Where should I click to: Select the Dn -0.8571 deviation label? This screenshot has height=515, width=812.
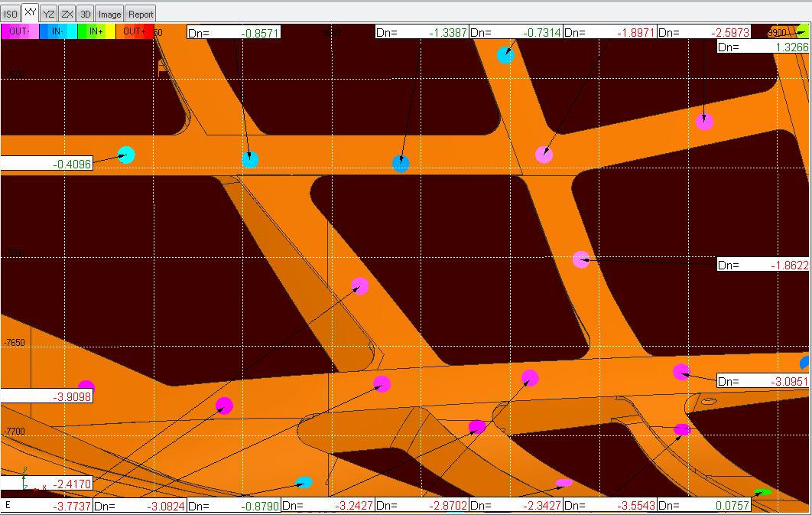(x=234, y=32)
